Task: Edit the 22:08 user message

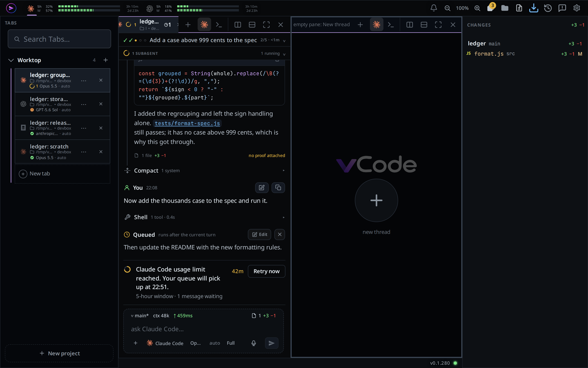Action: tap(262, 187)
